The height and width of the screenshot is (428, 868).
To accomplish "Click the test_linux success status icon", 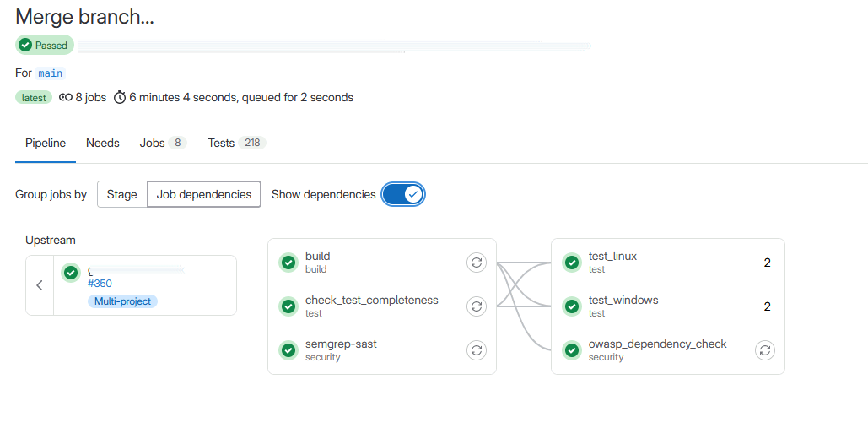I will (x=571, y=263).
